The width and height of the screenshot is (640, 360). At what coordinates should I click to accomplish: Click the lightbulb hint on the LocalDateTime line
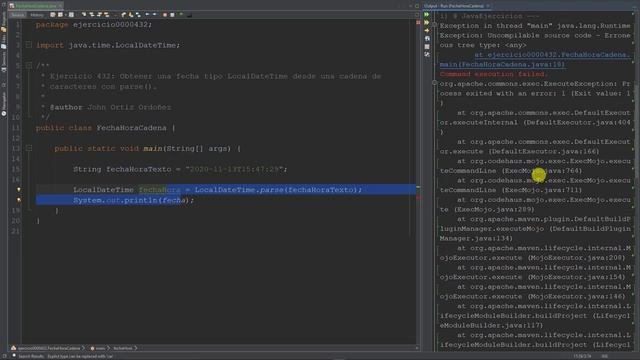(x=18, y=190)
